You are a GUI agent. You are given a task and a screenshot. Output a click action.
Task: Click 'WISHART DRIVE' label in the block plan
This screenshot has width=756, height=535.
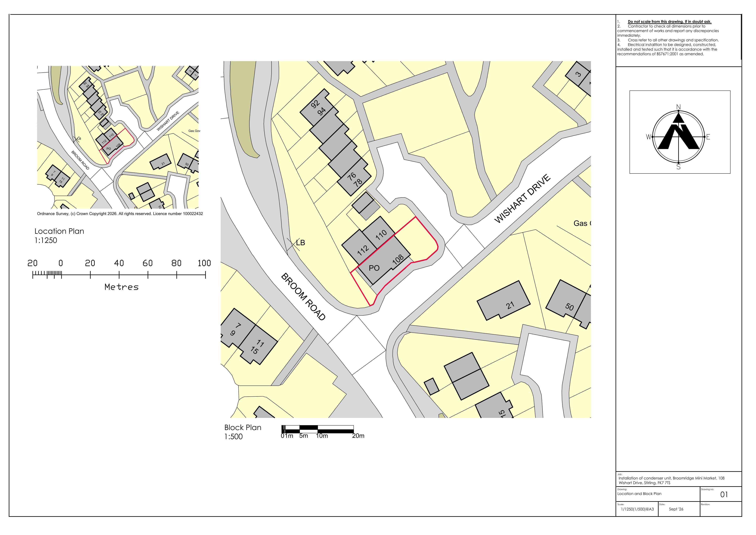[523, 199]
